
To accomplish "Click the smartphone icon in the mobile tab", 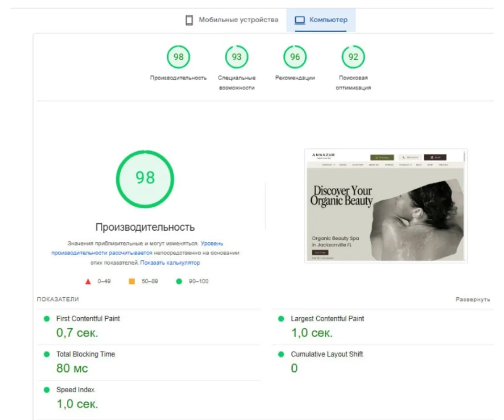I will 189,20.
